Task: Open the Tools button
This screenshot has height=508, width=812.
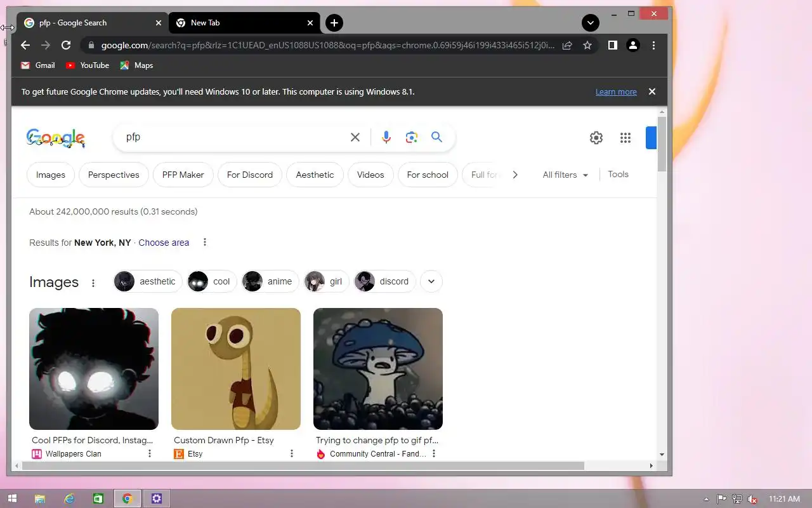Action: click(x=619, y=174)
